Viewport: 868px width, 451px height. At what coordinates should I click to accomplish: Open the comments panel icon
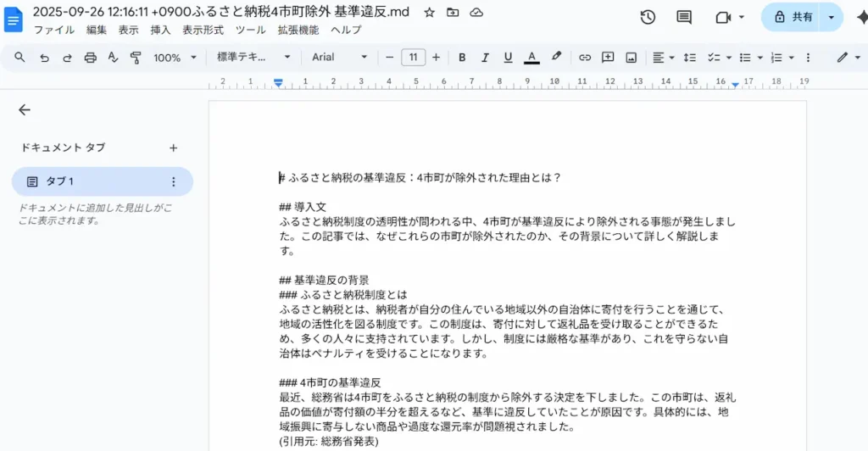[684, 17]
